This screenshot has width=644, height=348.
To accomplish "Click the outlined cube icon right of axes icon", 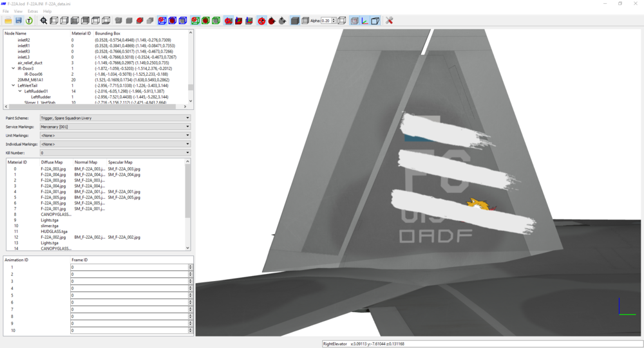I will click(x=375, y=21).
